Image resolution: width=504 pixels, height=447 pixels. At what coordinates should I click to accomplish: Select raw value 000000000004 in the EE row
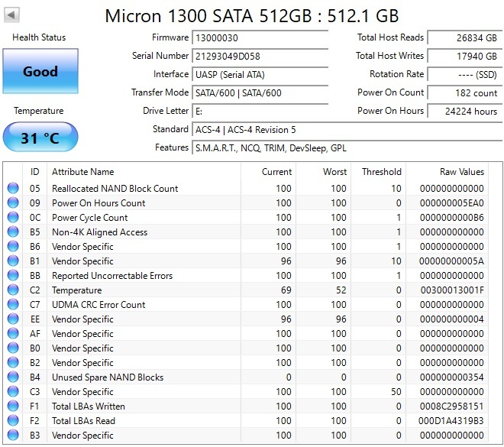[451, 319]
